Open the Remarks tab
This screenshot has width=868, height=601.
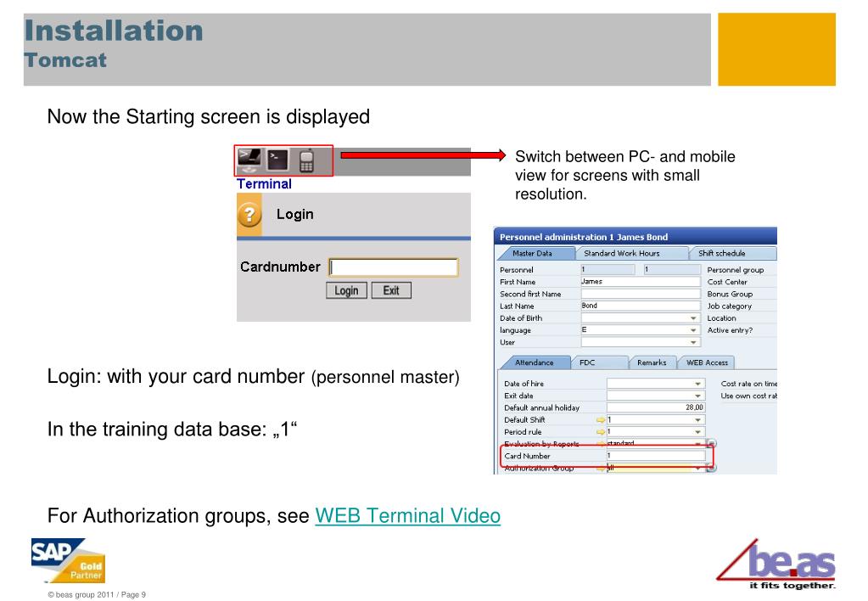(x=652, y=362)
